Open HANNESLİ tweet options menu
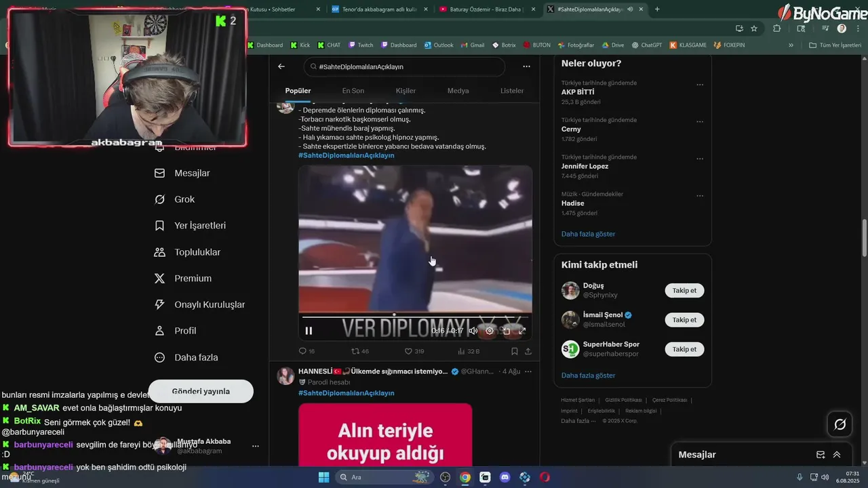Screen dimensions: 868x488 pos(528,371)
